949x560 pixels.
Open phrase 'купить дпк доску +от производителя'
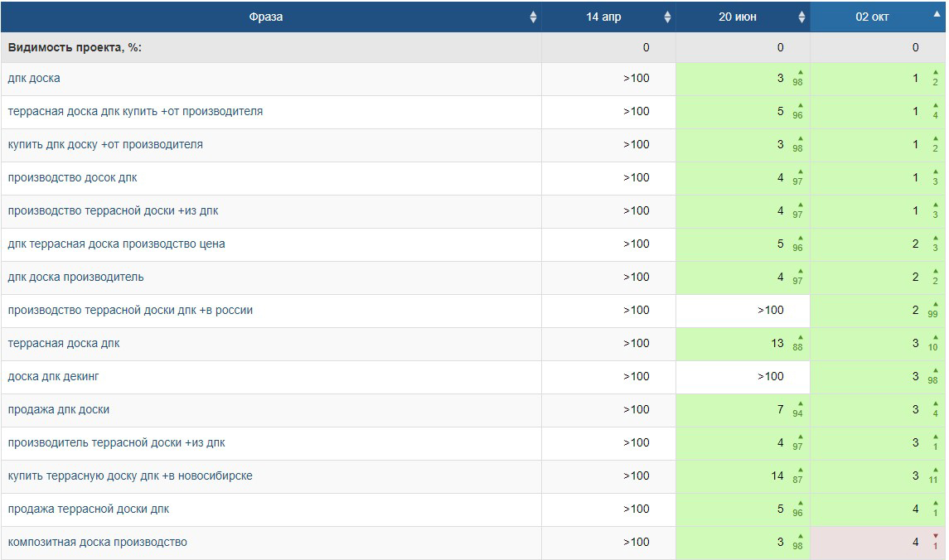[105, 144]
